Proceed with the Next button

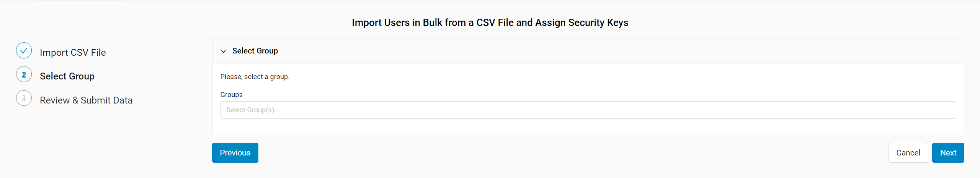[x=948, y=153]
